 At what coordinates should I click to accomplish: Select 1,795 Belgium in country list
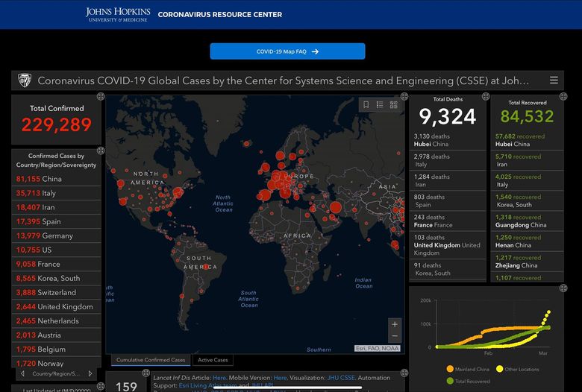point(56,350)
